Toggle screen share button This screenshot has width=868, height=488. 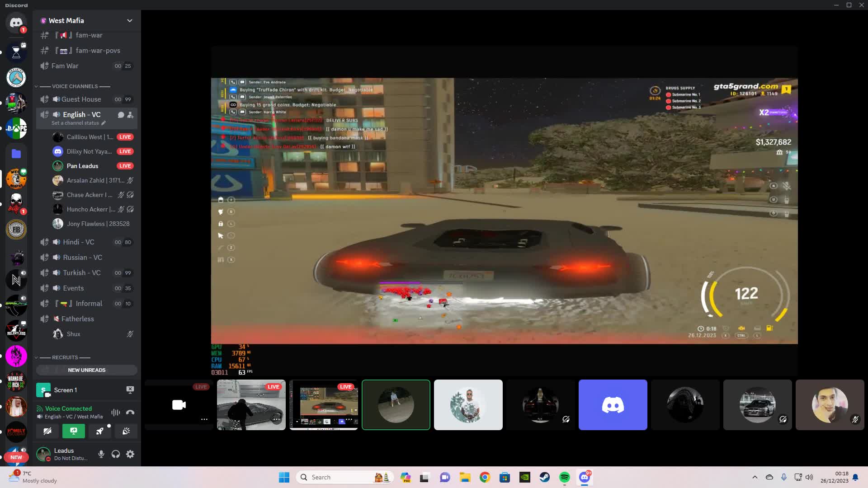tap(74, 432)
